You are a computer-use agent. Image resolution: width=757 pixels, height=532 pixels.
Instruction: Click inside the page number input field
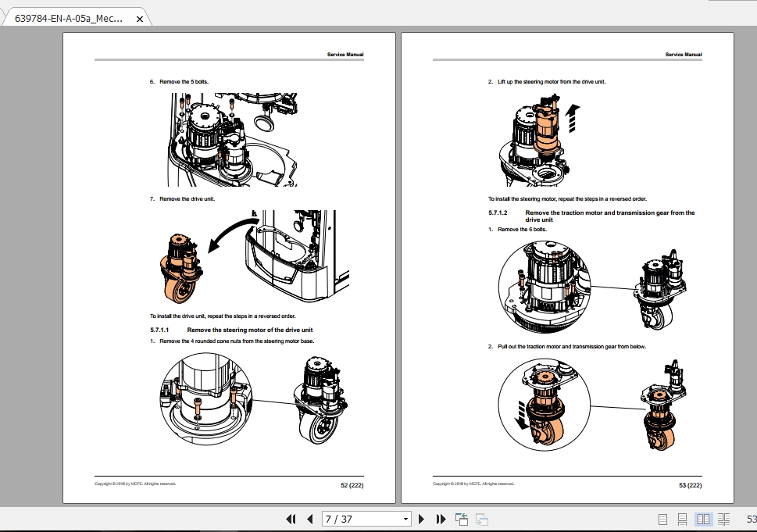point(344,519)
